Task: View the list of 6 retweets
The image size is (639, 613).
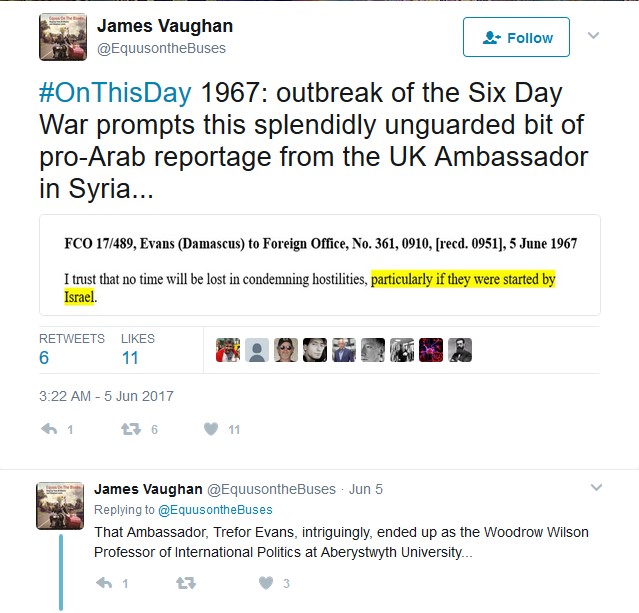Action: pyautogui.click(x=72, y=350)
